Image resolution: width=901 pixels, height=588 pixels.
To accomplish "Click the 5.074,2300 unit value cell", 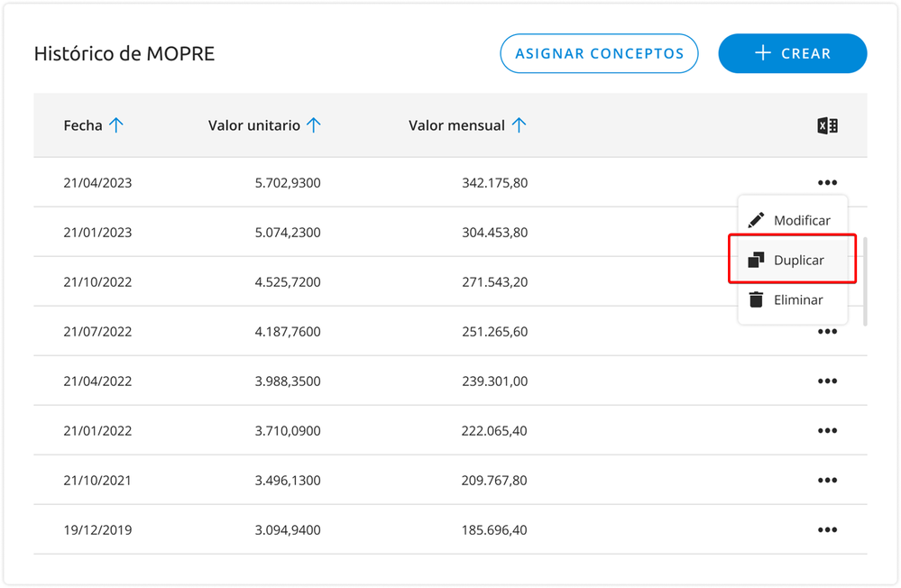I will click(x=287, y=233).
